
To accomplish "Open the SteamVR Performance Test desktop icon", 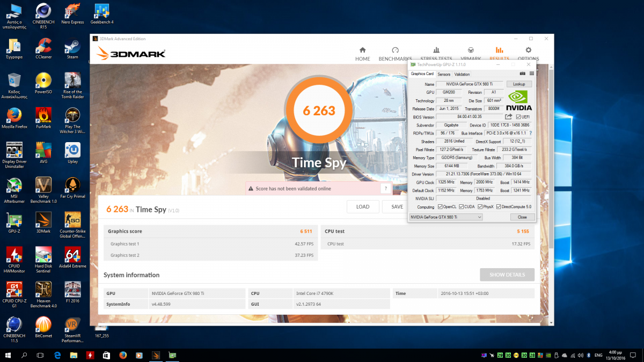I will [x=72, y=330].
